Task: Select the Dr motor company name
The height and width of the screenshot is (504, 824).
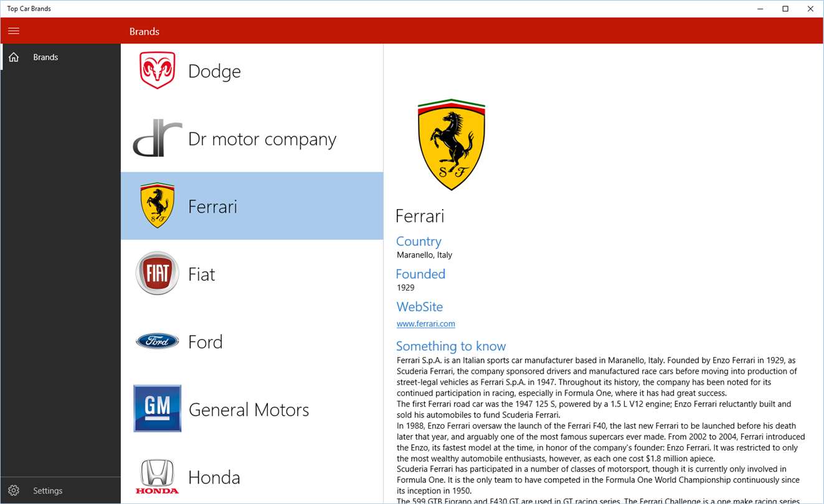Action: [262, 139]
